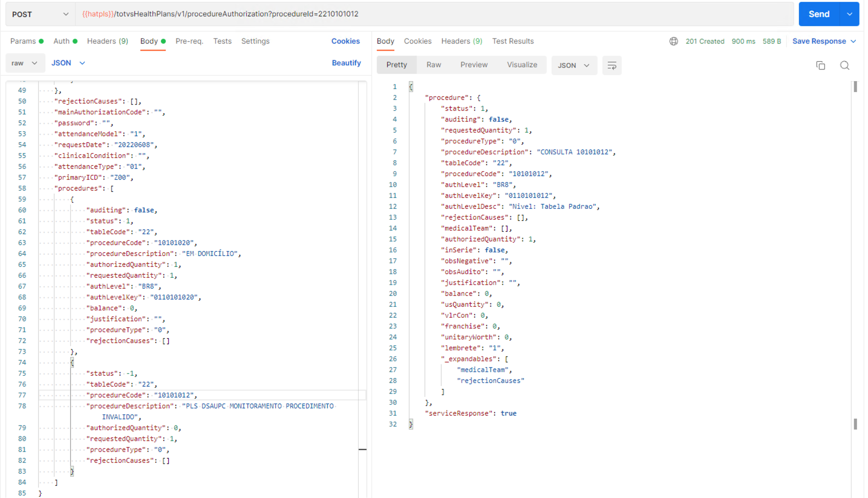This screenshot has height=498, width=868.
Task: Open the POST method dropdown
Action: click(40, 14)
